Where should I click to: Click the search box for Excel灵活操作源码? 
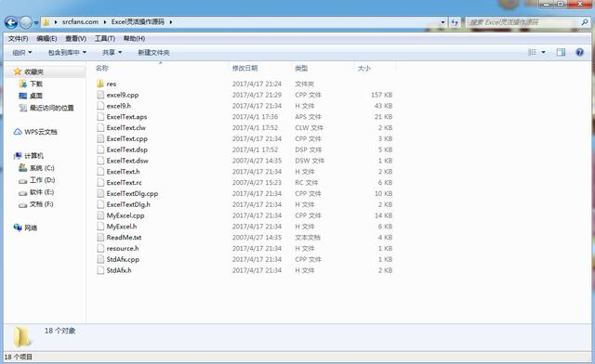click(x=522, y=22)
